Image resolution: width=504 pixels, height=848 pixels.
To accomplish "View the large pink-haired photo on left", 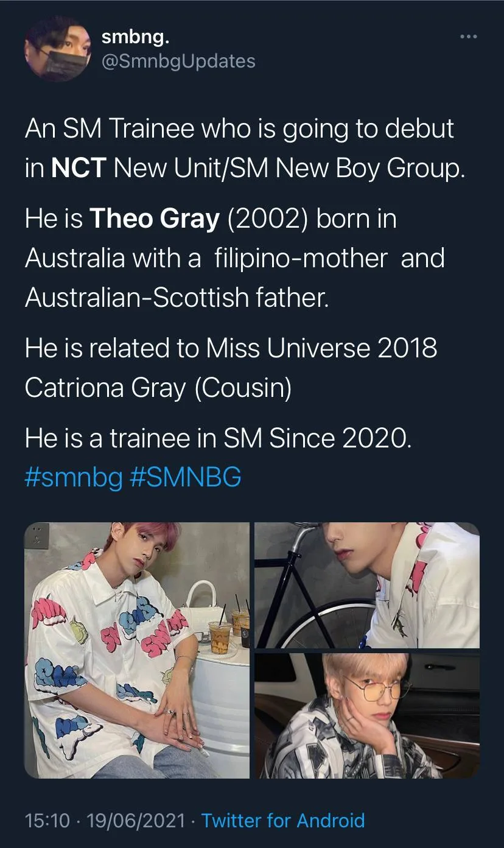I will point(137,650).
